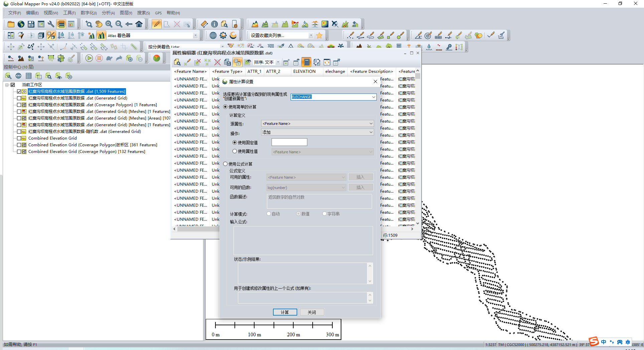Select the zoom rectangle tool
This screenshot has height=350, width=644.
89,24
